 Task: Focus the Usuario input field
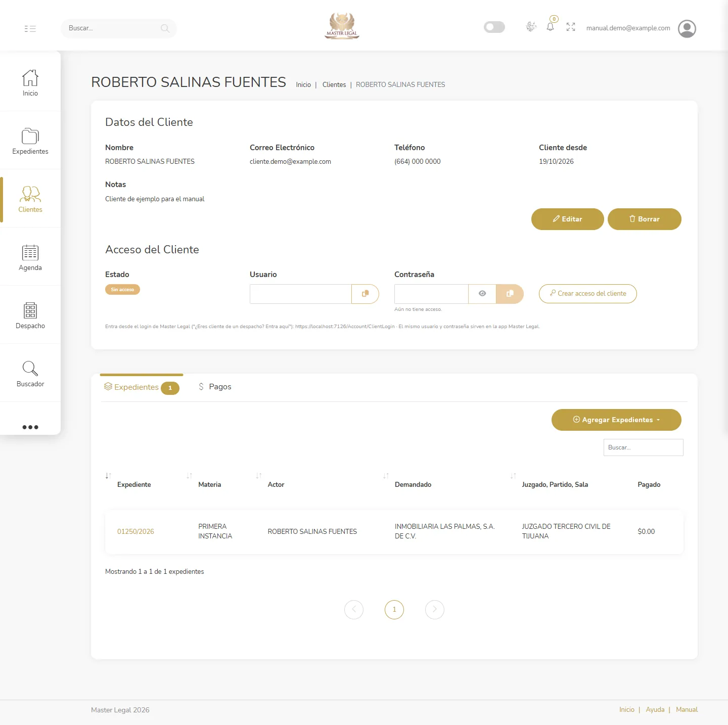pos(301,294)
